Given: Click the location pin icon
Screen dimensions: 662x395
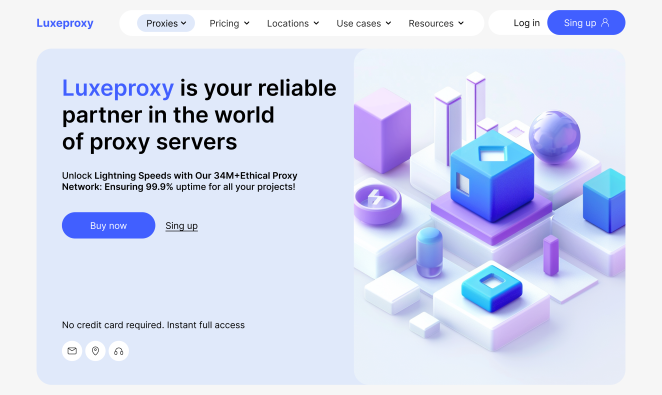Looking at the screenshot, I should pos(95,351).
